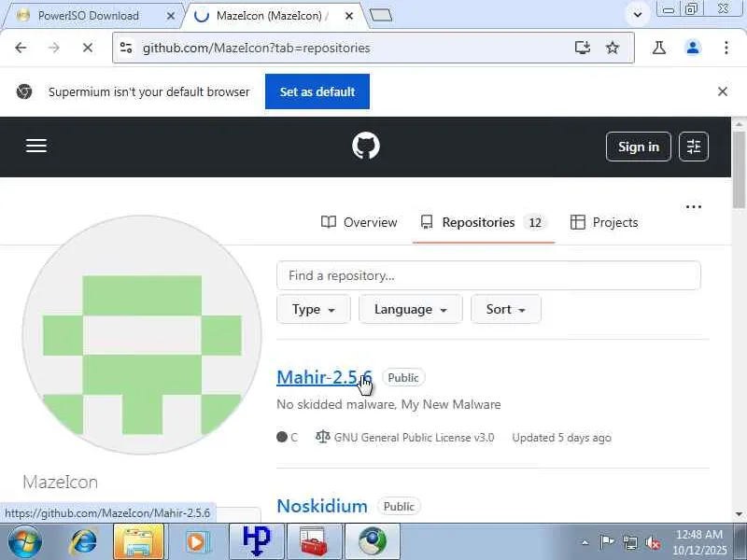The height and width of the screenshot is (560, 747).
Task: Open the network tray icon
Action: click(x=629, y=542)
